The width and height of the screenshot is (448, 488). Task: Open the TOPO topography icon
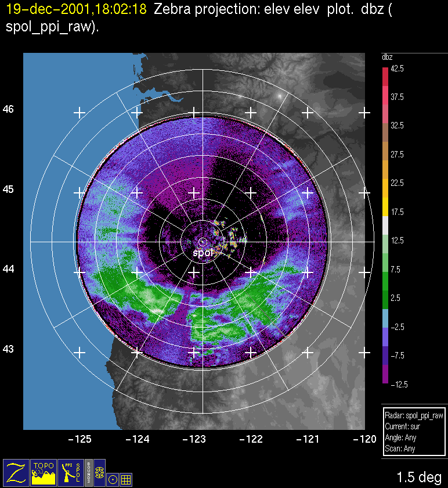pos(44,472)
